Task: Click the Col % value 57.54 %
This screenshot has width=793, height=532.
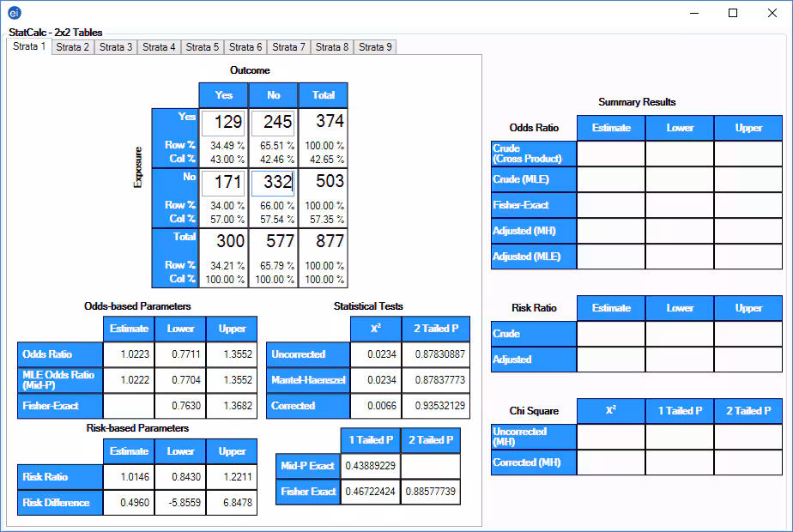Action: [276, 220]
